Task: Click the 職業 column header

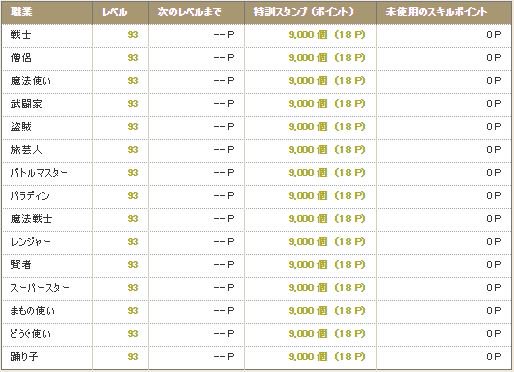Action: click(21, 12)
